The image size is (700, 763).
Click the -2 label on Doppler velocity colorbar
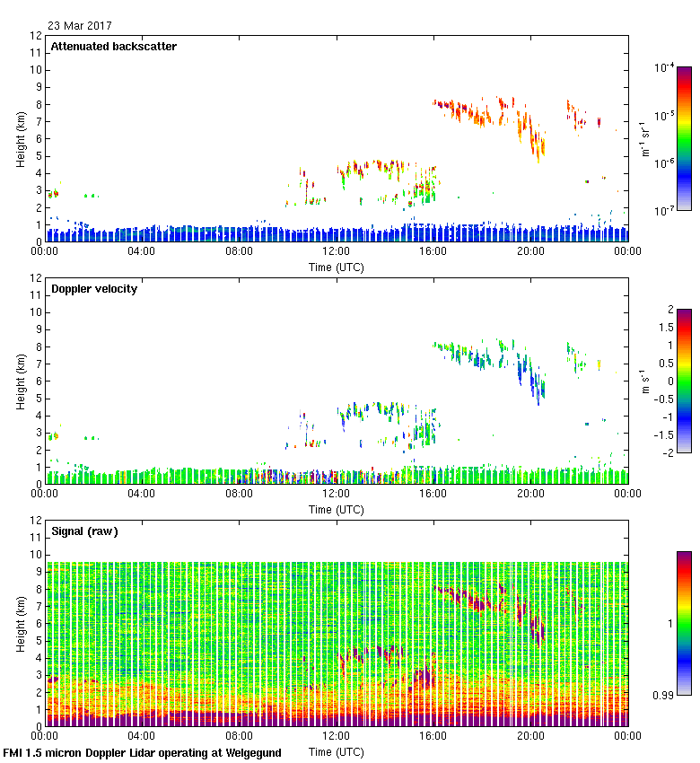coord(664,452)
